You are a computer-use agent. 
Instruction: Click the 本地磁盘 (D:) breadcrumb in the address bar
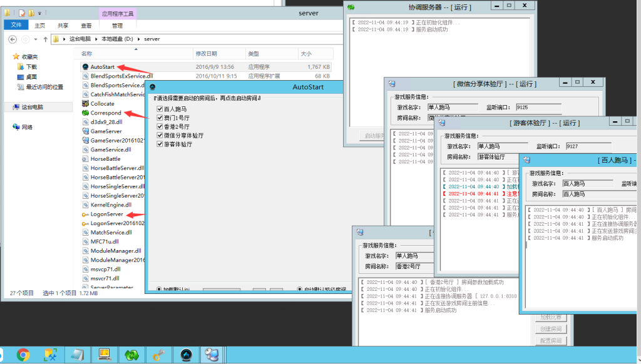coord(117,39)
